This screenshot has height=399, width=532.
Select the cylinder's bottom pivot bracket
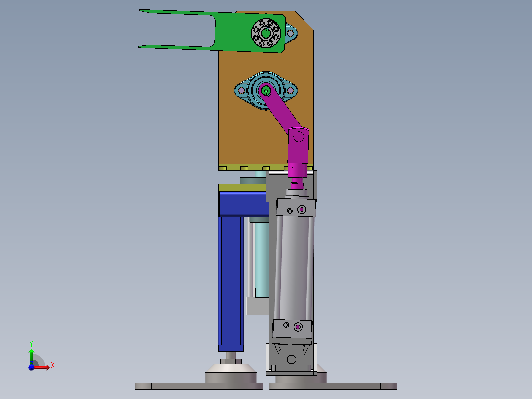[292, 359]
